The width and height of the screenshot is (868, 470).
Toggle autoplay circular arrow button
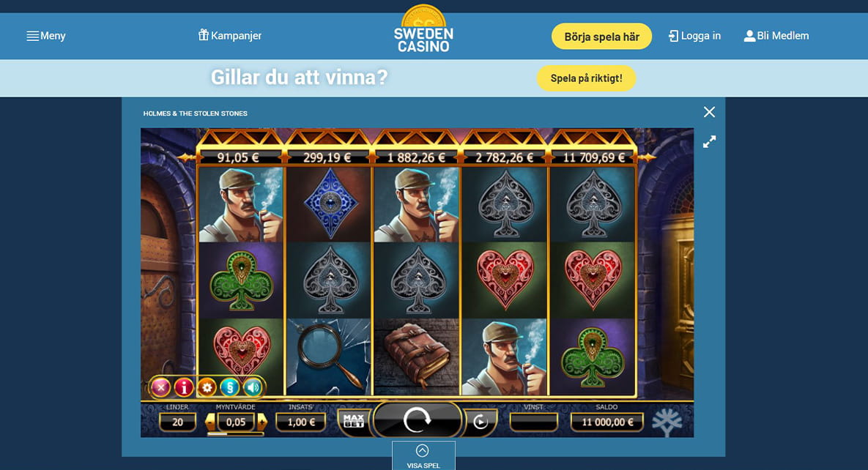pos(481,422)
